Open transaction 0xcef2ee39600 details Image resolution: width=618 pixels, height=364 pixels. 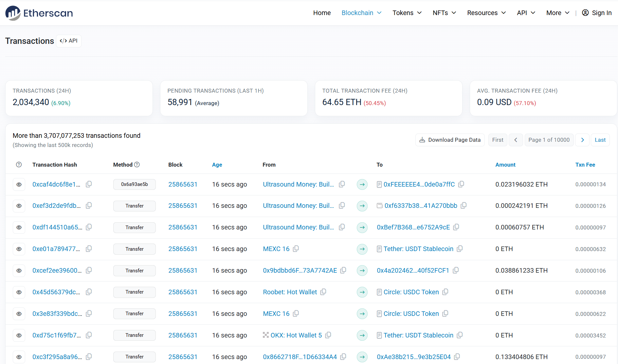pos(57,270)
